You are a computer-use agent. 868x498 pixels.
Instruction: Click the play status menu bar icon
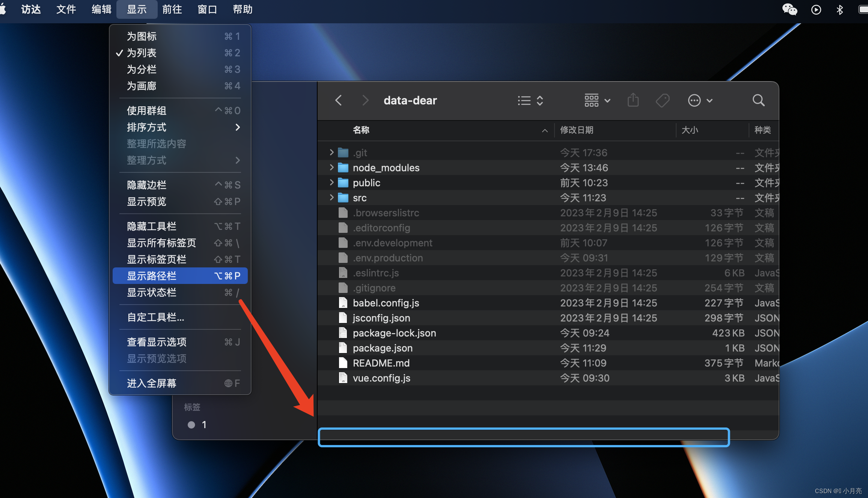pyautogui.click(x=816, y=9)
